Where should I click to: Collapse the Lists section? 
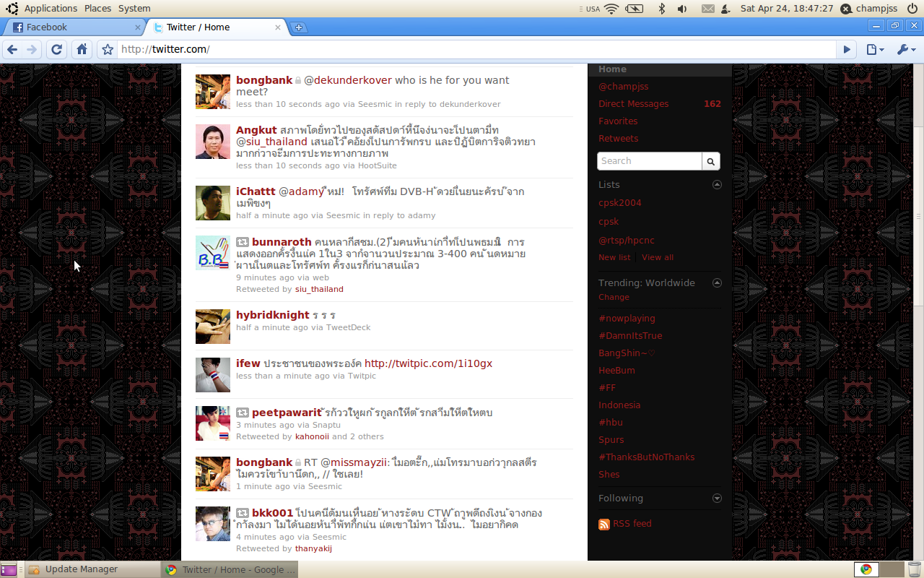717,184
